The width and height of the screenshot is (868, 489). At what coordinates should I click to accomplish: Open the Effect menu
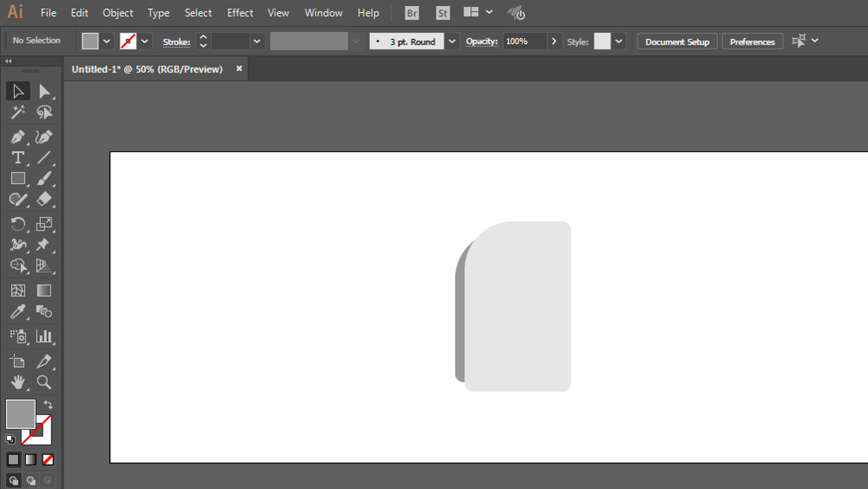coord(240,13)
